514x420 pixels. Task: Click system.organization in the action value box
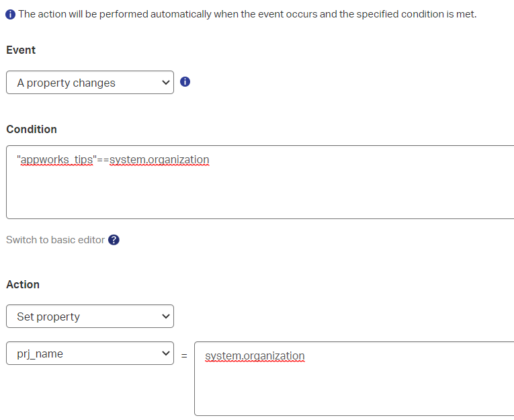(x=255, y=356)
